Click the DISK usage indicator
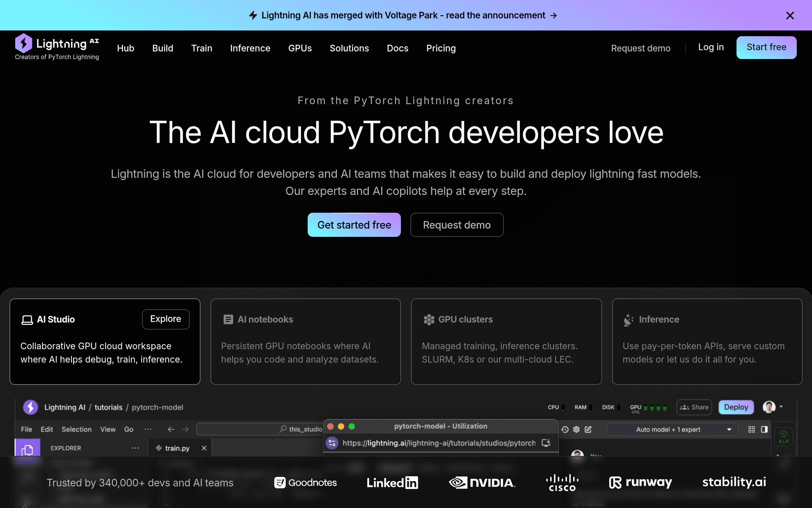Viewport: 812px width, 508px height. point(611,407)
